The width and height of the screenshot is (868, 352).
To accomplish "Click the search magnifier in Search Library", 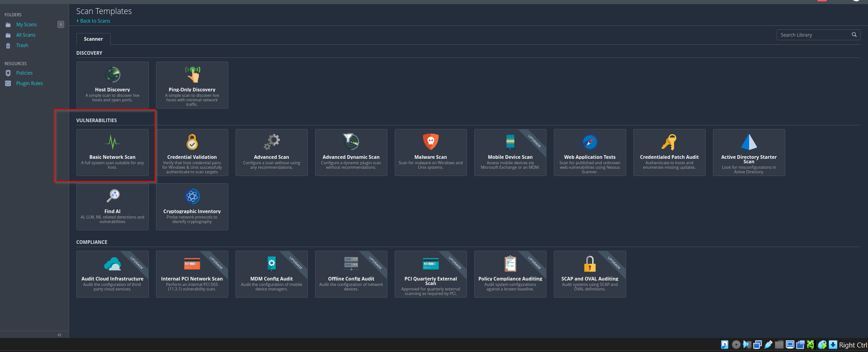I will (x=854, y=35).
